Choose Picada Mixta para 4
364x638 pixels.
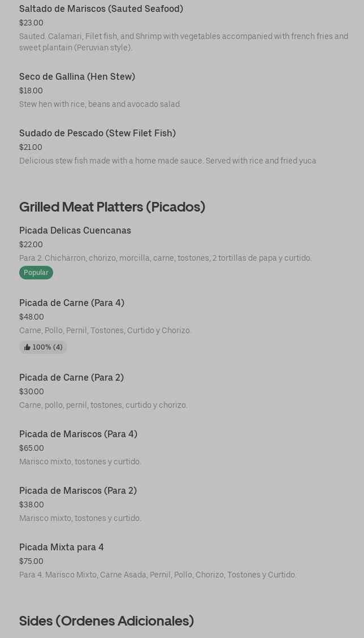pyautogui.click(x=62, y=548)
